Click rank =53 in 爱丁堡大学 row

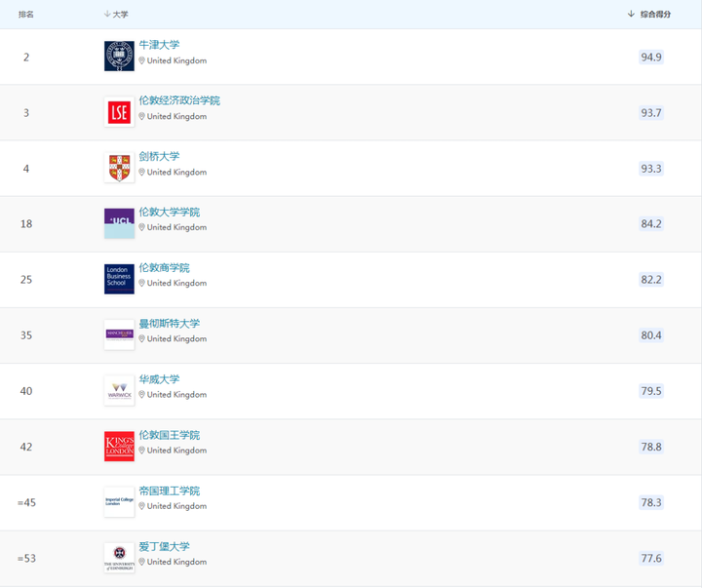tap(26, 559)
